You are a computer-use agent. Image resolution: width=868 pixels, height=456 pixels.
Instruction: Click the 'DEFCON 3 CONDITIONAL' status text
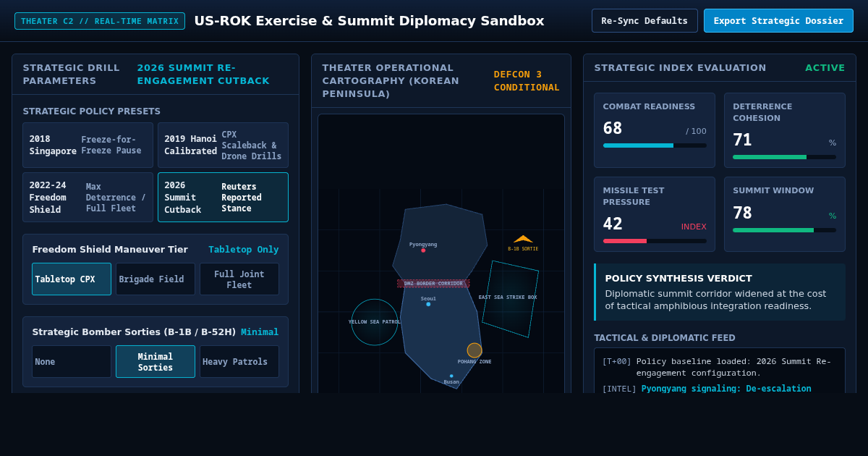click(x=527, y=81)
